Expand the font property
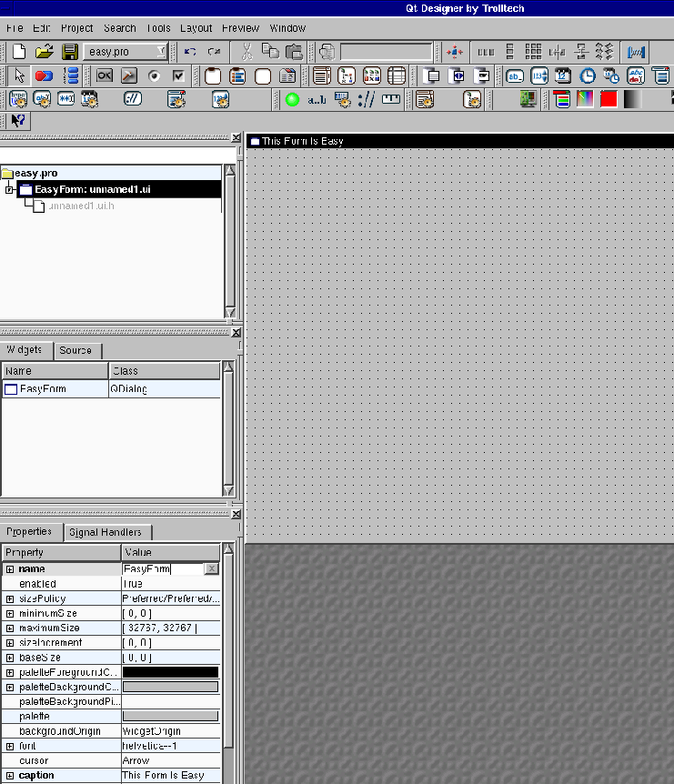The image size is (674, 784). pyautogui.click(x=10, y=746)
